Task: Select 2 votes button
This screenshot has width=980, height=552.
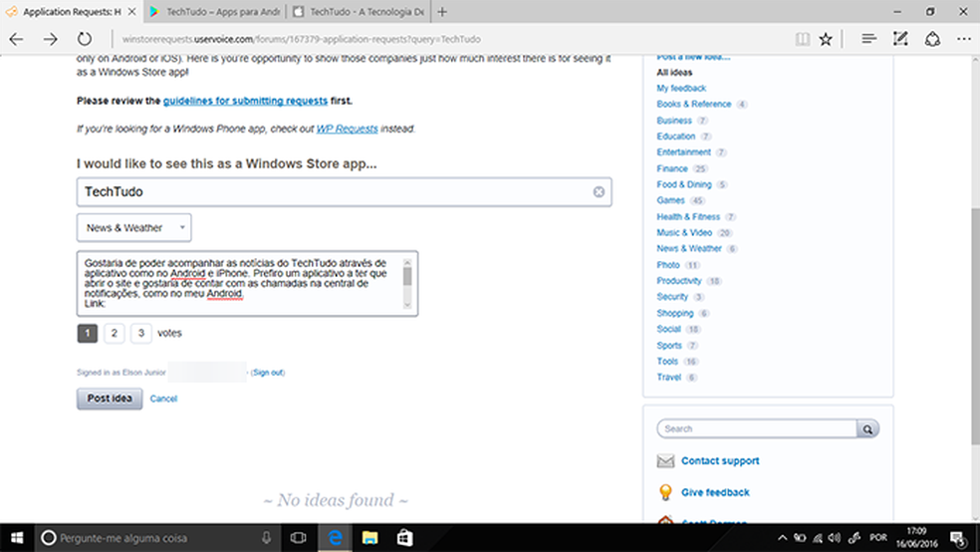Action: pyautogui.click(x=115, y=333)
